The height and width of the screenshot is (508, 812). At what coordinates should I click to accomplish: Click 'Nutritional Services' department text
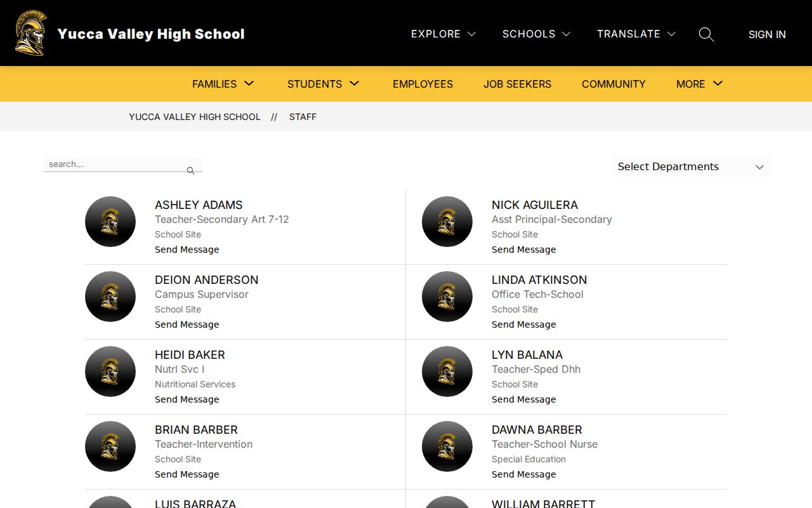(x=195, y=384)
